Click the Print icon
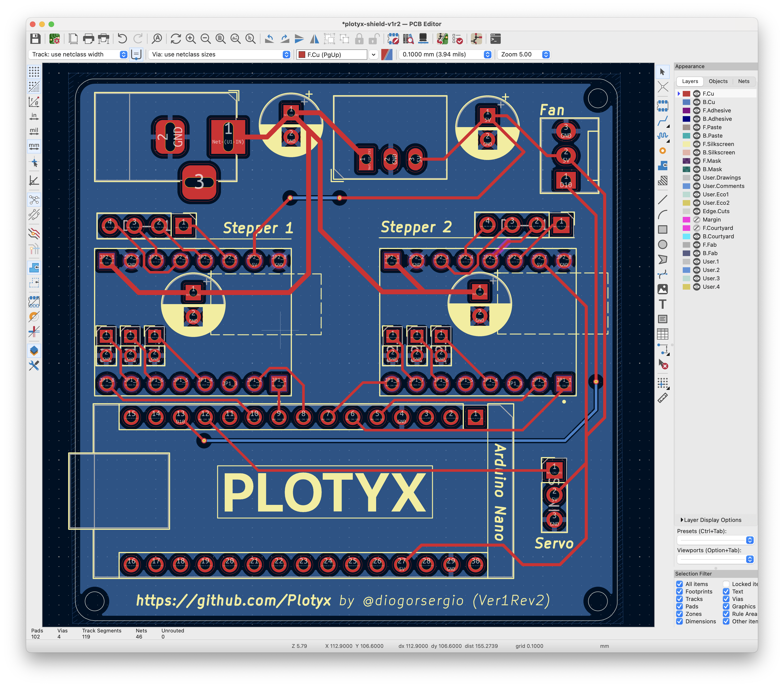Viewport: 784px width, 687px height. pyautogui.click(x=88, y=39)
